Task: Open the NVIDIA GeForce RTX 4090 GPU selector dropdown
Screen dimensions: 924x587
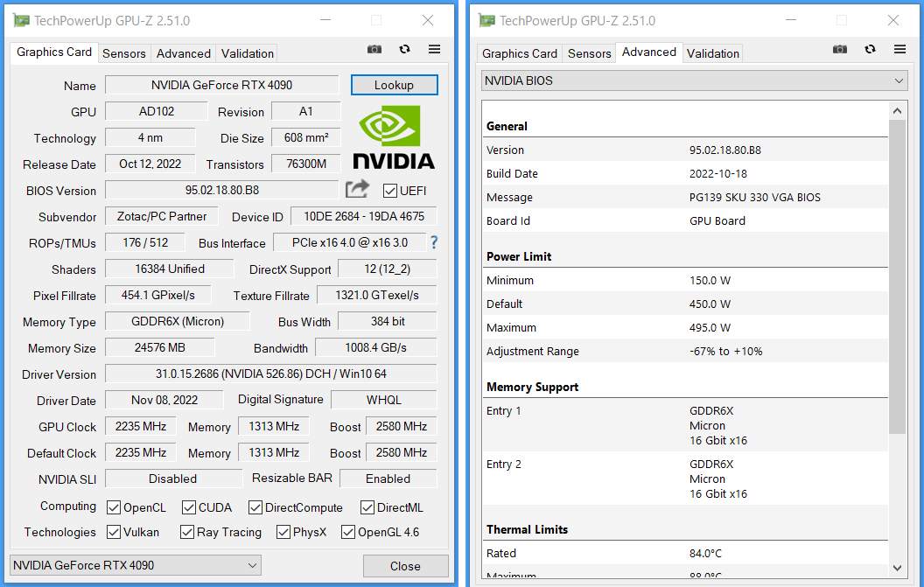Action: (136, 565)
